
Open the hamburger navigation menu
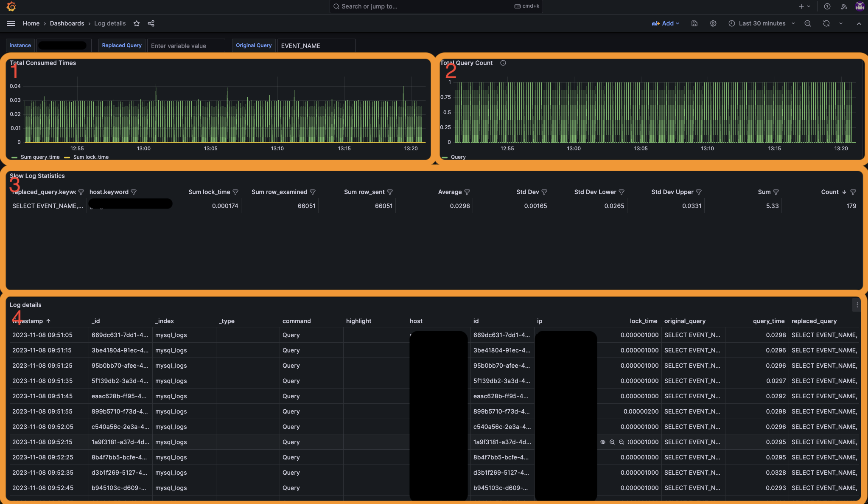tap(11, 23)
